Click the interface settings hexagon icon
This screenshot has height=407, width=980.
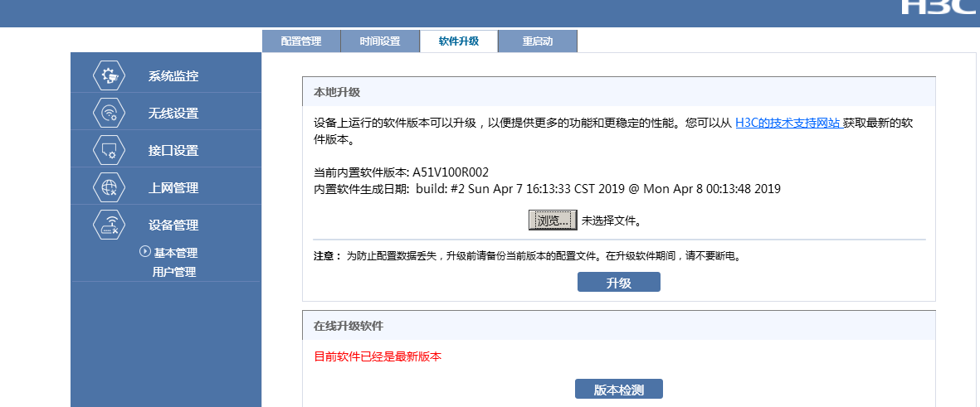click(109, 151)
